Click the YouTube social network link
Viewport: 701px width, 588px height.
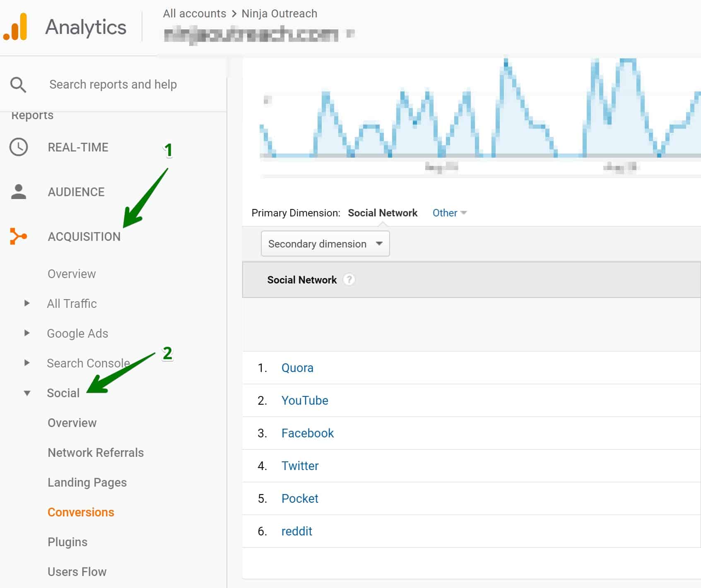(x=305, y=401)
